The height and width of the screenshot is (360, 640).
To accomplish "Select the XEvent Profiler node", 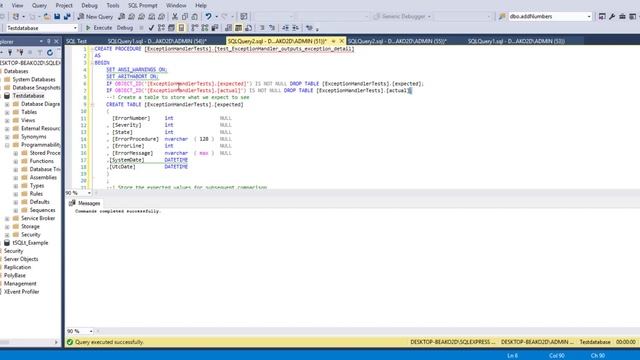I will click(x=22, y=292).
